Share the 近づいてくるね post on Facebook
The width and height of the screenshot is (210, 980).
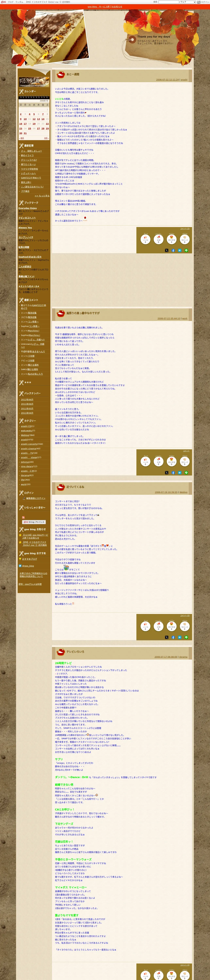coord(173,637)
